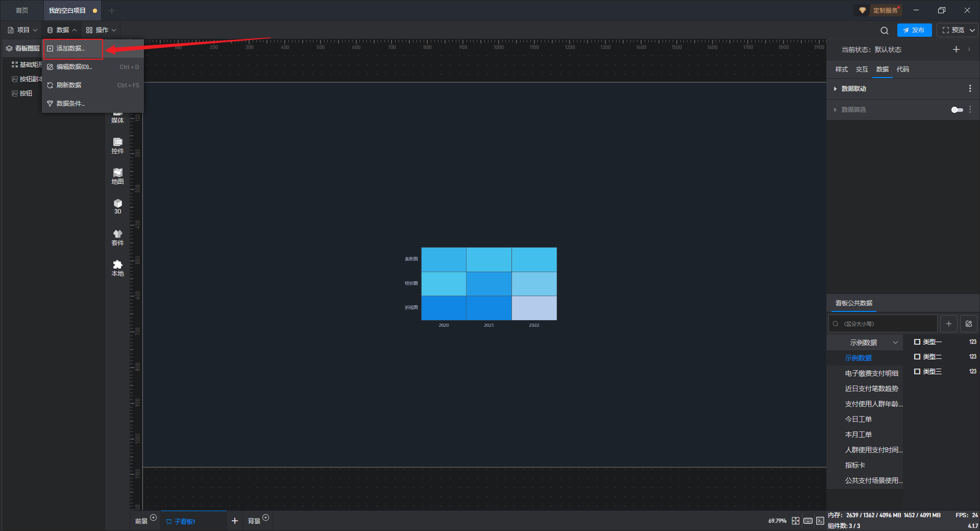Click the 背景 layer button
Image resolution: width=980 pixels, height=531 pixels.
click(x=254, y=521)
